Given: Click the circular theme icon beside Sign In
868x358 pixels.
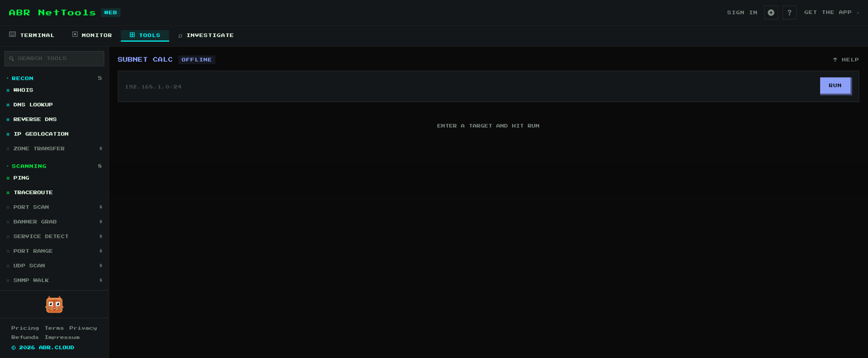Looking at the screenshot, I should [771, 12].
